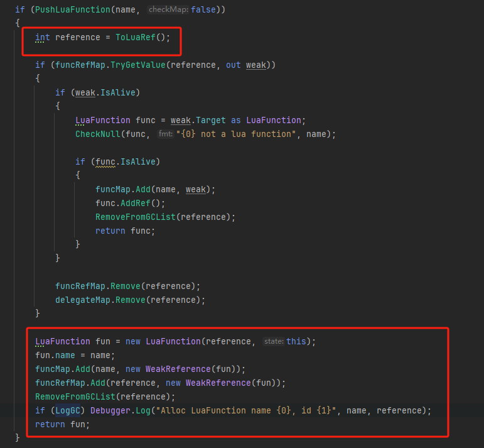484x448 pixels.
Task: Click the as keyword in the cast
Action: coord(236,120)
